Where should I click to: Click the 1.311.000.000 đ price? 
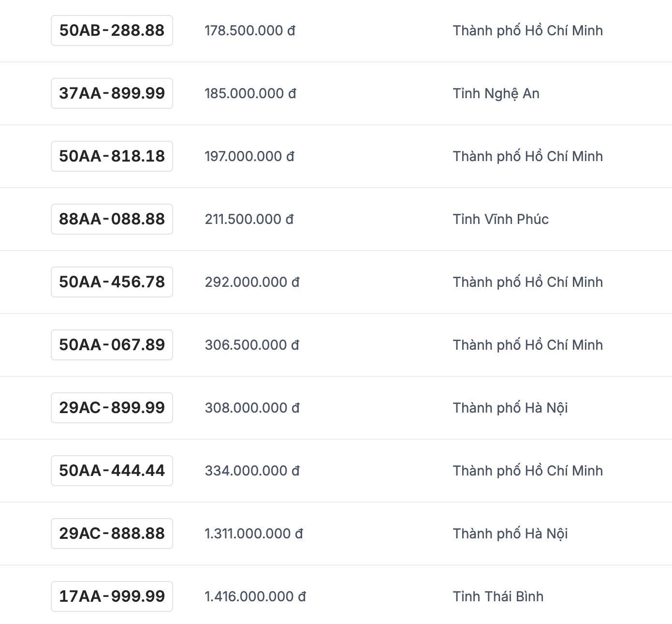[x=253, y=534]
